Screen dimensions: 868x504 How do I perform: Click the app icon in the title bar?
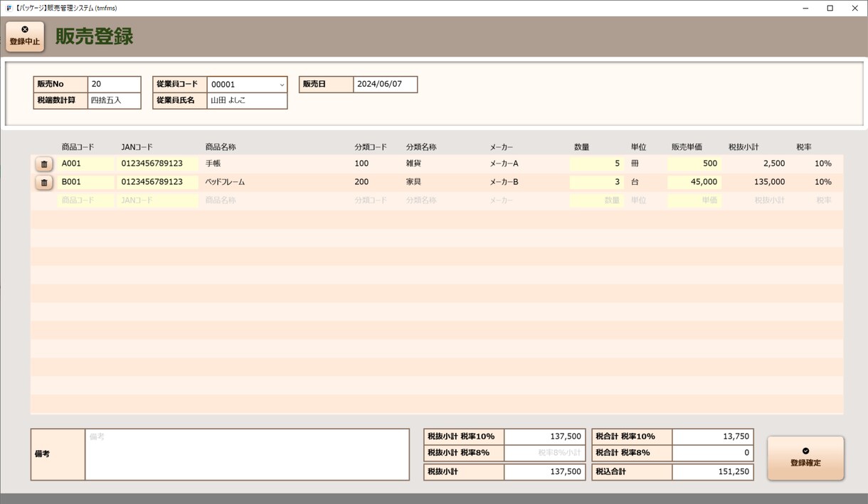(8, 9)
